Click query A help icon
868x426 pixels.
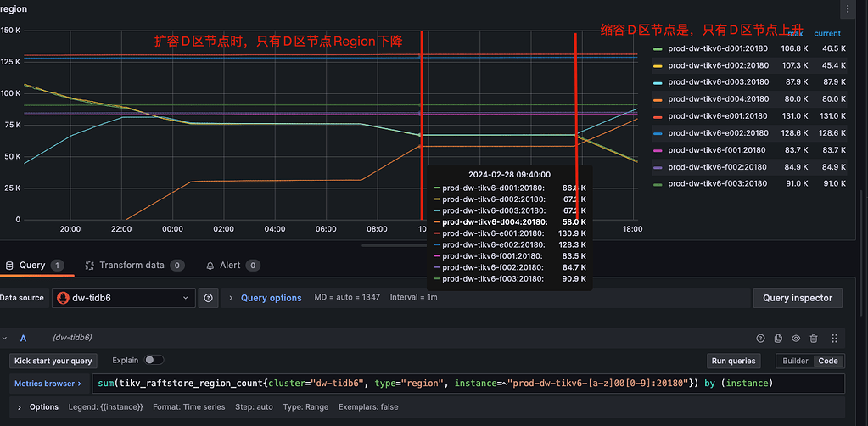point(760,338)
